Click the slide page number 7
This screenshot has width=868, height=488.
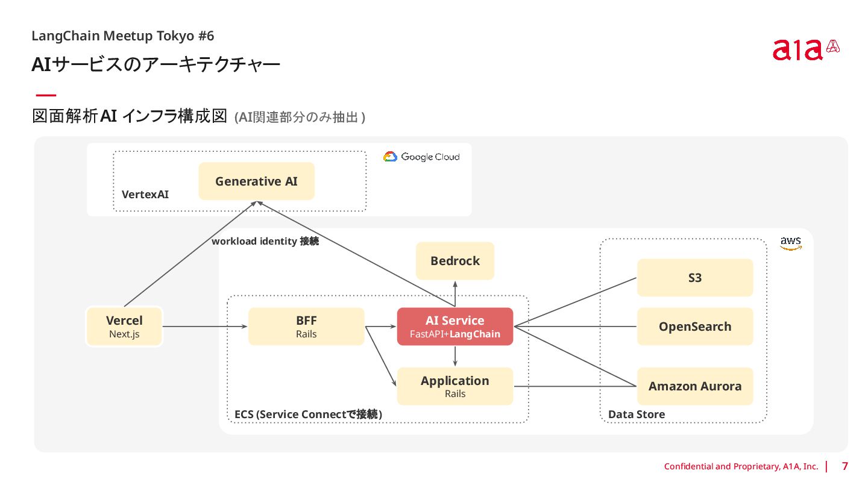845,466
